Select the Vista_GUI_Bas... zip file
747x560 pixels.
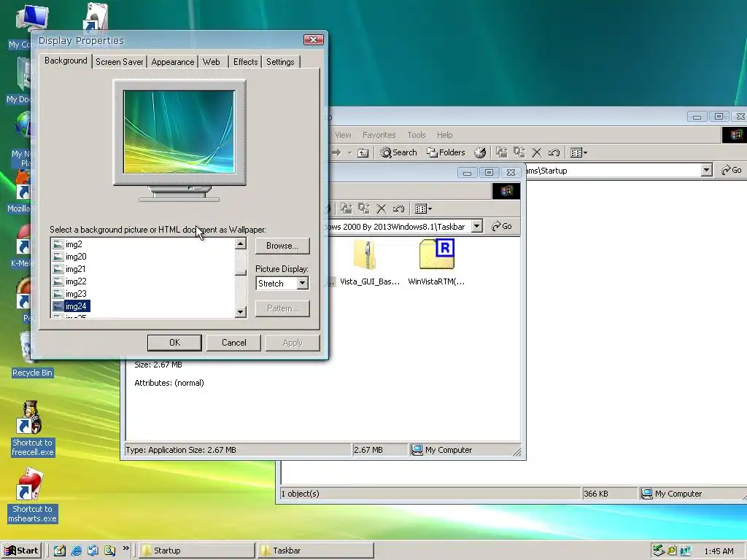click(x=370, y=262)
